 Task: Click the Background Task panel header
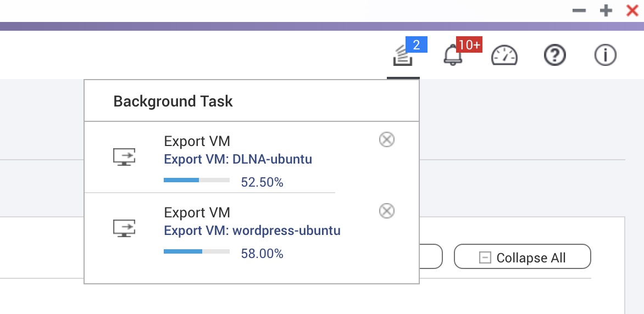(251, 101)
